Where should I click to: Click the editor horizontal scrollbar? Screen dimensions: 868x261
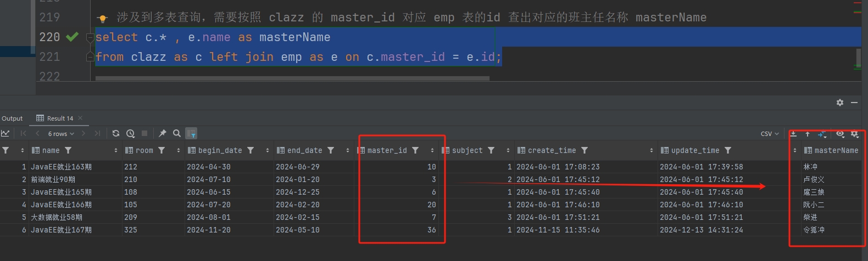click(x=292, y=78)
